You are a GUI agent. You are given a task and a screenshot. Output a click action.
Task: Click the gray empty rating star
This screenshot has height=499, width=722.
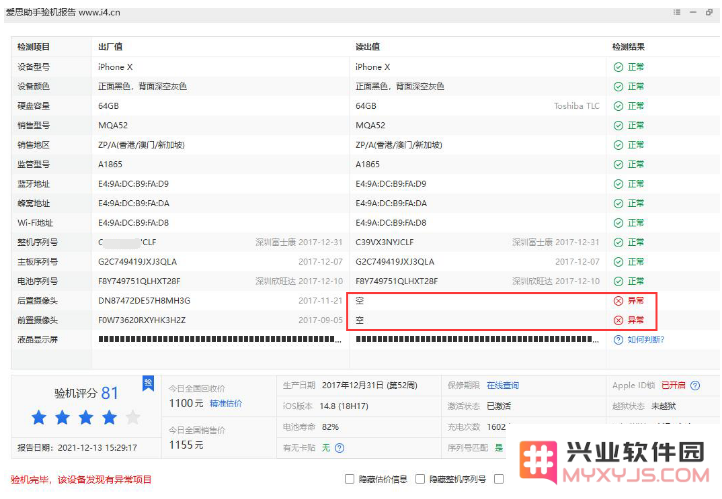[133, 418]
